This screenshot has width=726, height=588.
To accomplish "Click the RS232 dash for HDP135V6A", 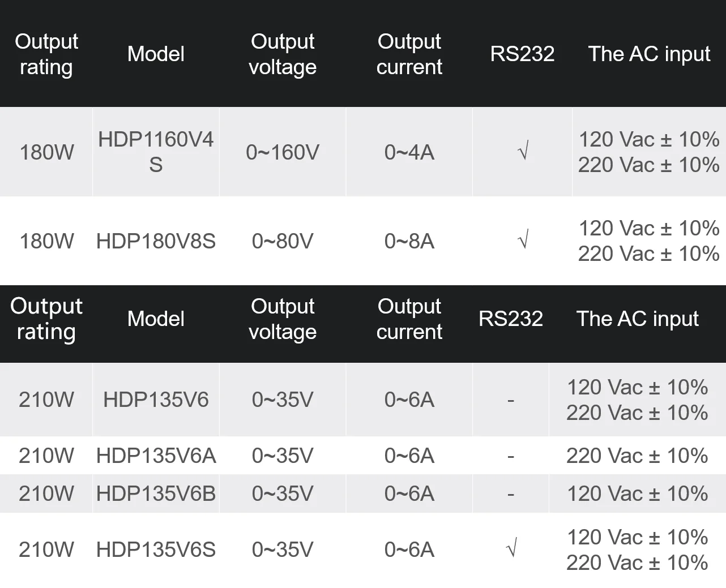I will [511, 456].
